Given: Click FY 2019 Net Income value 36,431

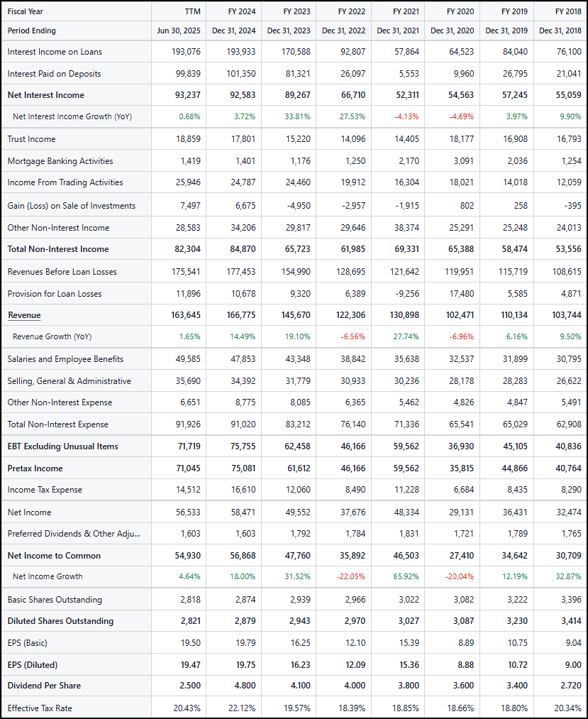Looking at the screenshot, I should 515,512.
